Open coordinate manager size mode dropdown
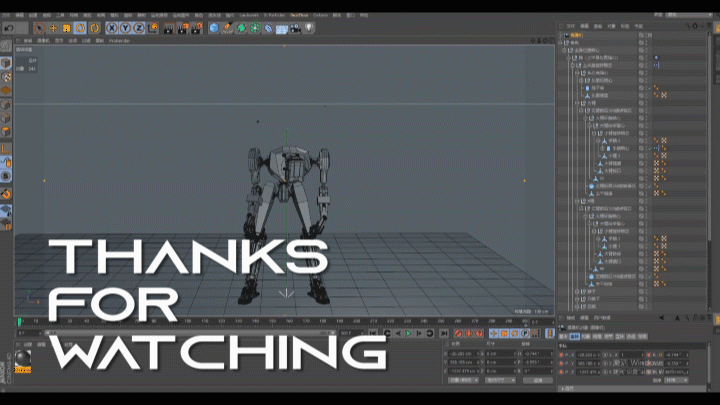The image size is (720, 405). pos(501,380)
